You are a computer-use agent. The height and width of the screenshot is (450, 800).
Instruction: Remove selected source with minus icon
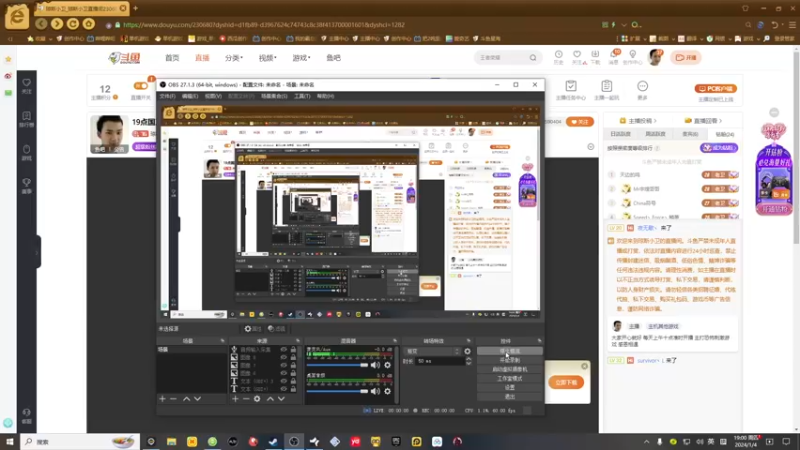246,399
